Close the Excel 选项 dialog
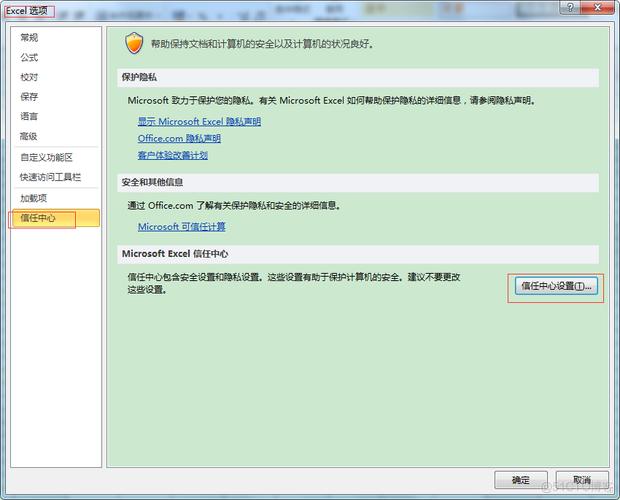 [597, 8]
